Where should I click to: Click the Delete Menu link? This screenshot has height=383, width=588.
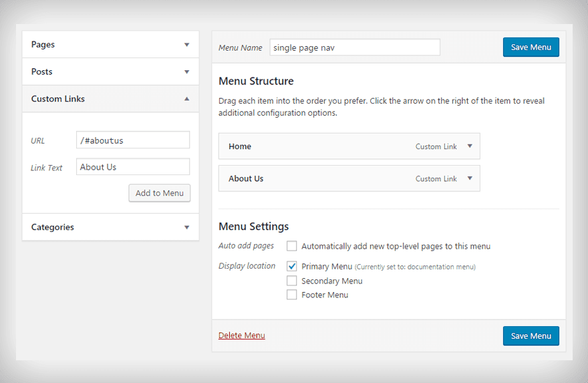point(241,336)
